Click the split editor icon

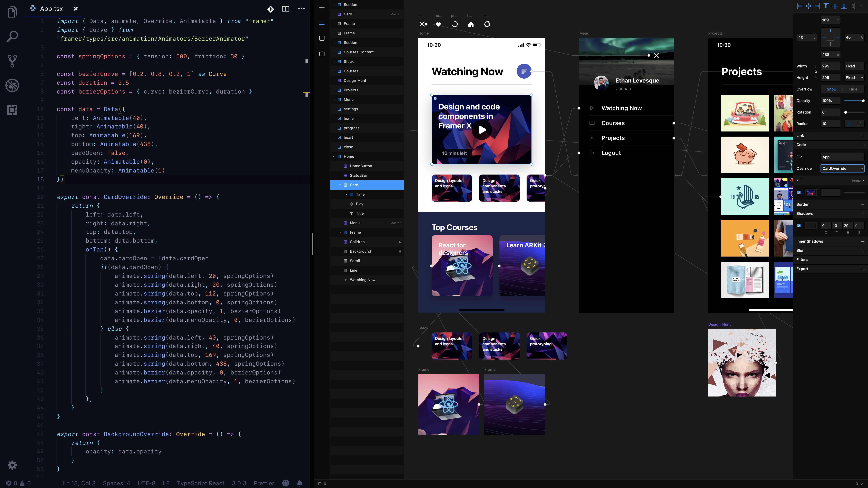pos(285,9)
